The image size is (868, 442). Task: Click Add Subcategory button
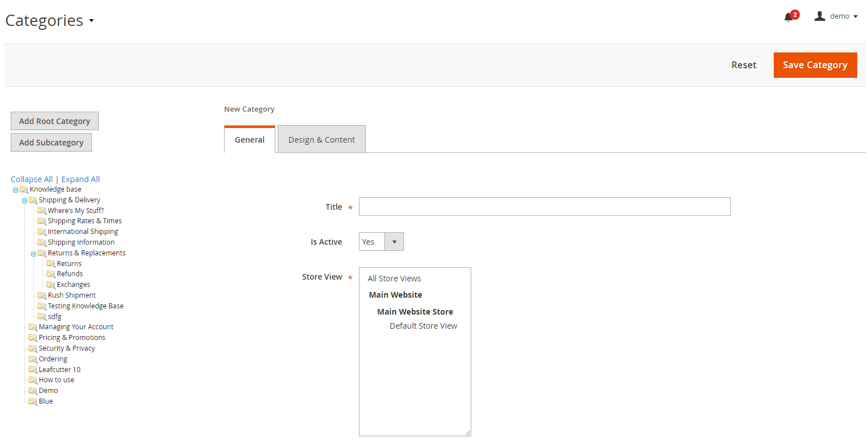click(51, 143)
